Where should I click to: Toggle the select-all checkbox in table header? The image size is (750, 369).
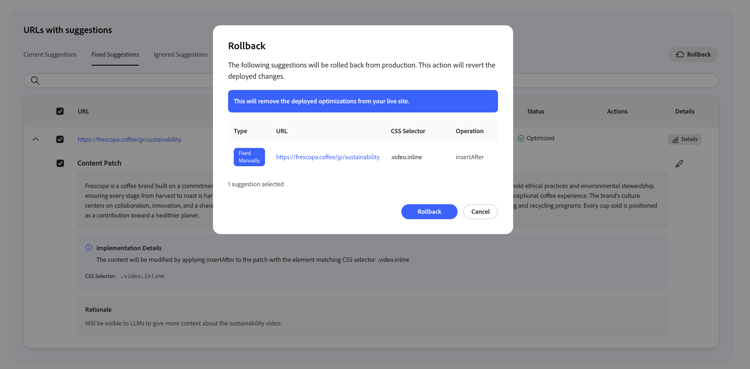point(60,111)
